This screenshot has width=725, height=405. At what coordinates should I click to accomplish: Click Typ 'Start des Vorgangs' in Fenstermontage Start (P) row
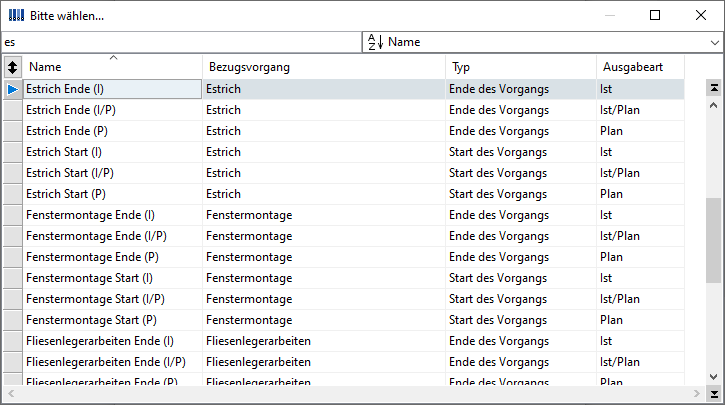point(521,320)
